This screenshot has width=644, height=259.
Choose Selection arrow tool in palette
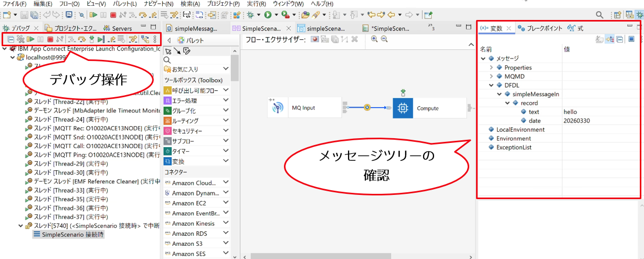pos(168,51)
